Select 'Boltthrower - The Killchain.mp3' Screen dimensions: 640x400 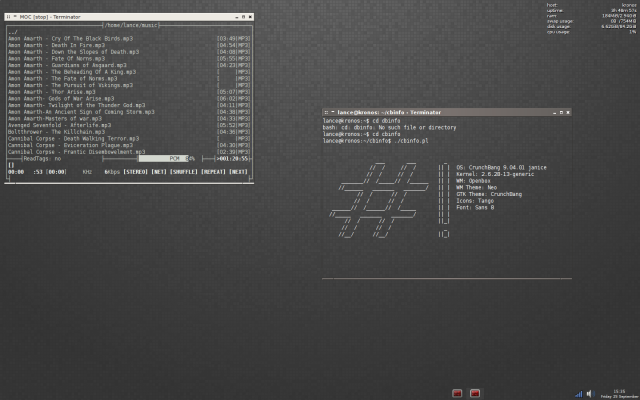pyautogui.click(x=56, y=132)
